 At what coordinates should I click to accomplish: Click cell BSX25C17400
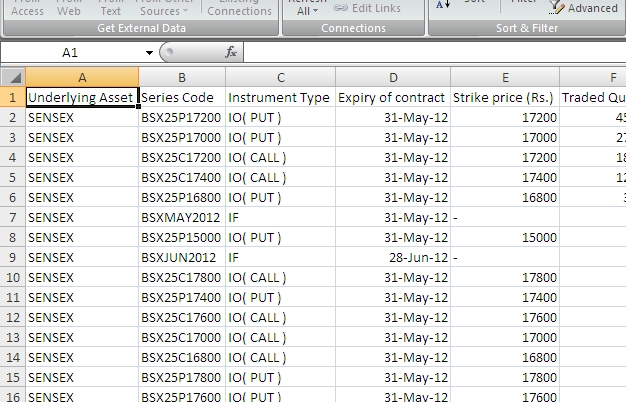tap(182, 177)
